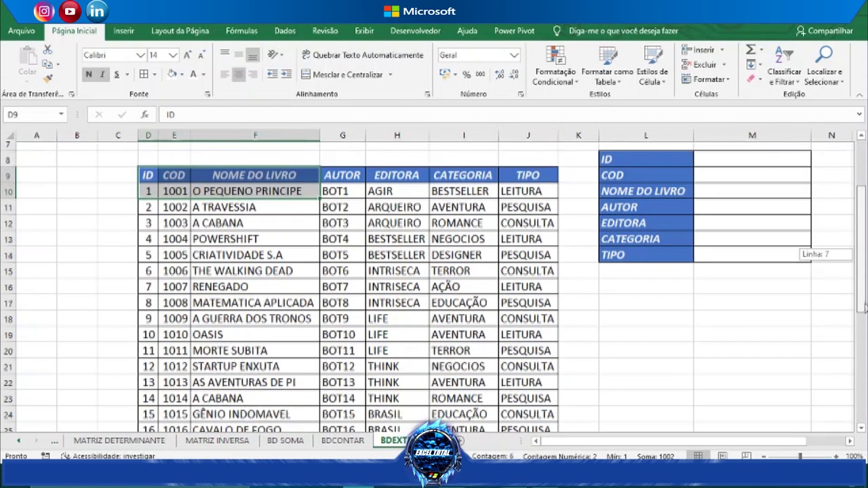The width and height of the screenshot is (868, 488).
Task: Click the fill color bucket icon
Action: [172, 75]
